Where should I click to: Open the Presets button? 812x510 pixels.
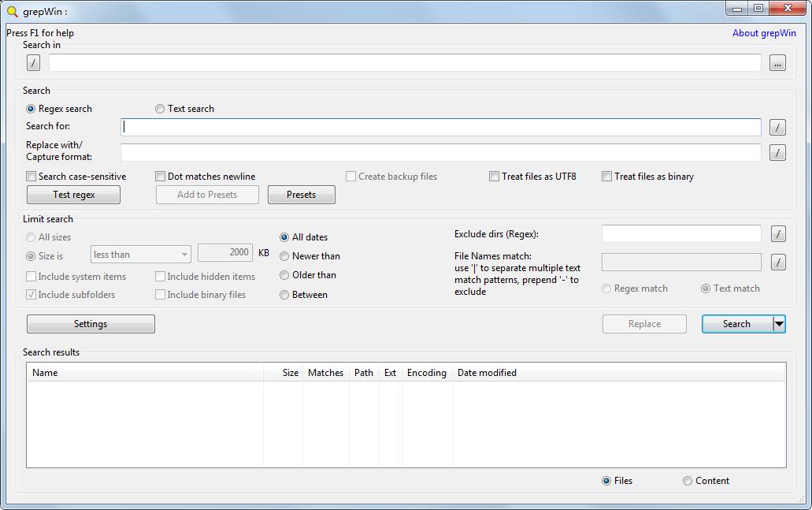click(x=302, y=195)
